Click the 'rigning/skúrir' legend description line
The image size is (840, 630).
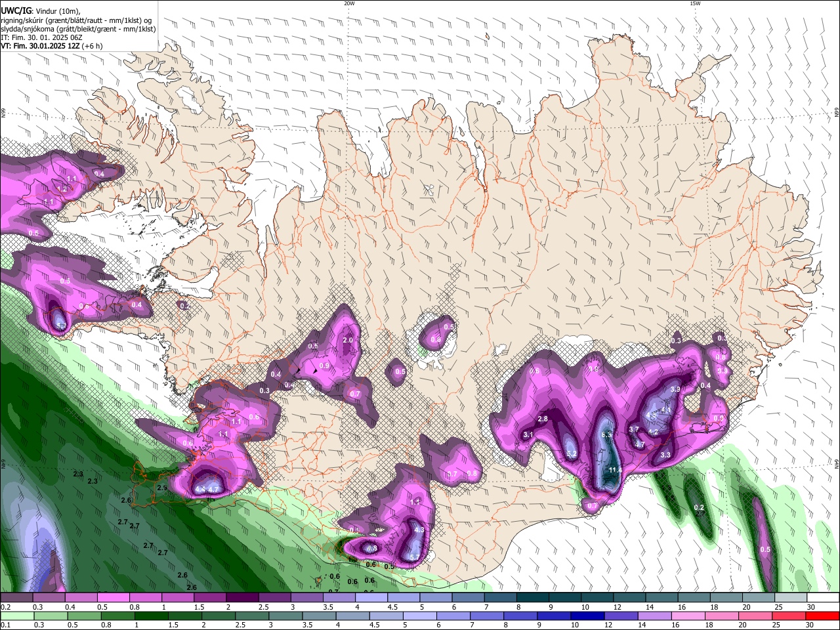click(x=75, y=20)
